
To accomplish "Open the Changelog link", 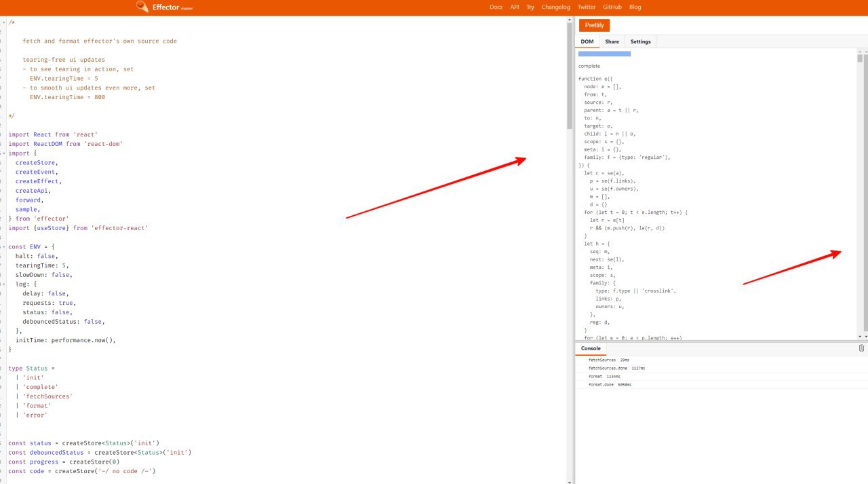I will (x=555, y=7).
